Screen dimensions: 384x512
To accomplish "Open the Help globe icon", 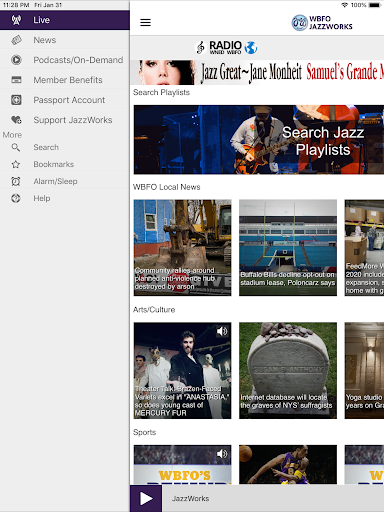I will (16, 198).
